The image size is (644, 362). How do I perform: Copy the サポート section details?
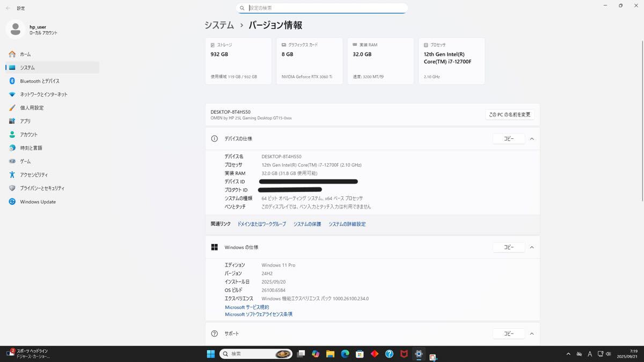pyautogui.click(x=509, y=334)
